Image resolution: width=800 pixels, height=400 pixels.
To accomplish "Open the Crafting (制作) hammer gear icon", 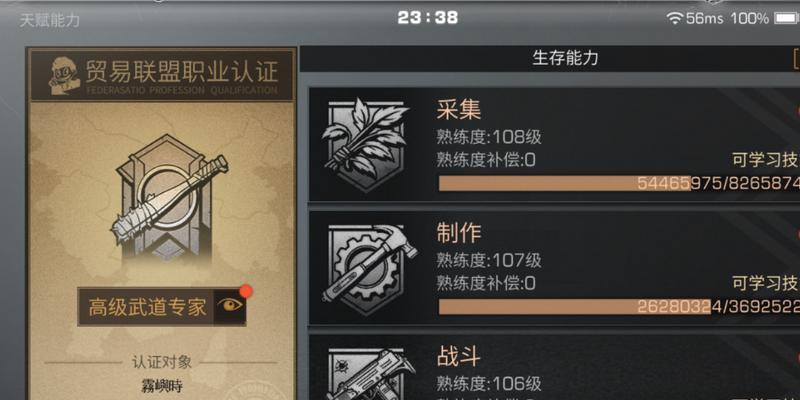I will [370, 268].
